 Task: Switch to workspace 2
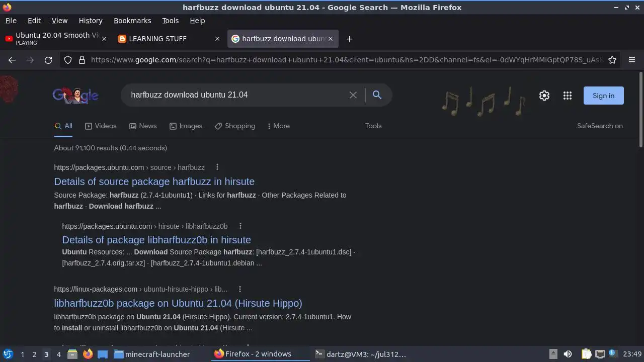[x=34, y=354]
